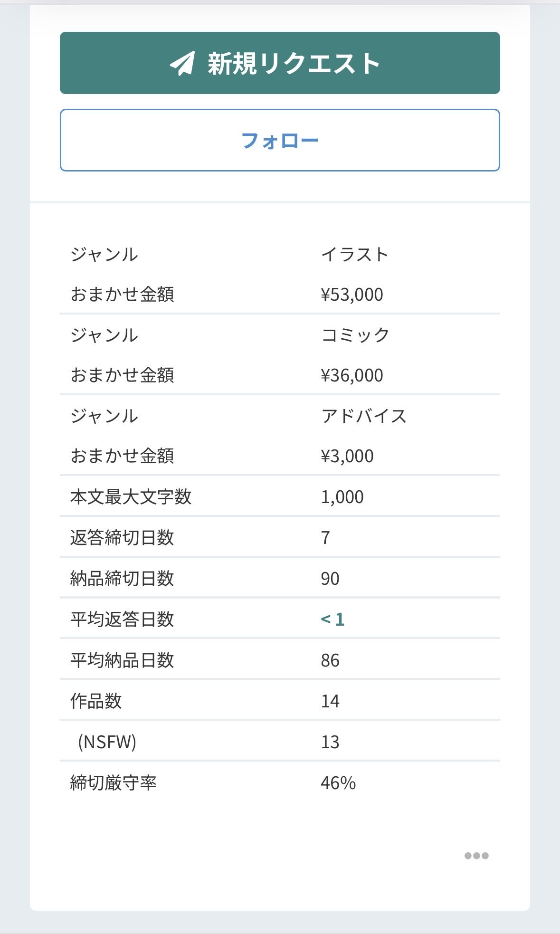This screenshot has height=934, width=560.
Task: Select the イラスト genre value
Action: tap(355, 255)
